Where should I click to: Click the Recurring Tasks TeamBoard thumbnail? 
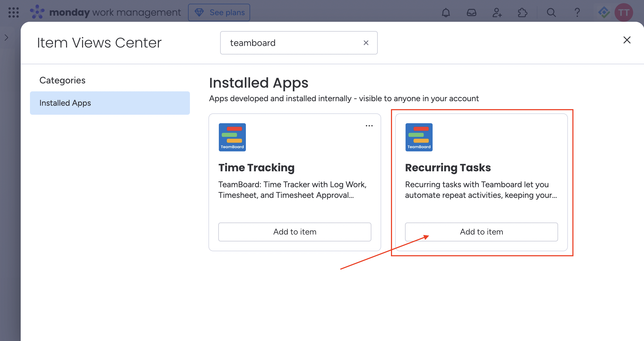coord(419,137)
